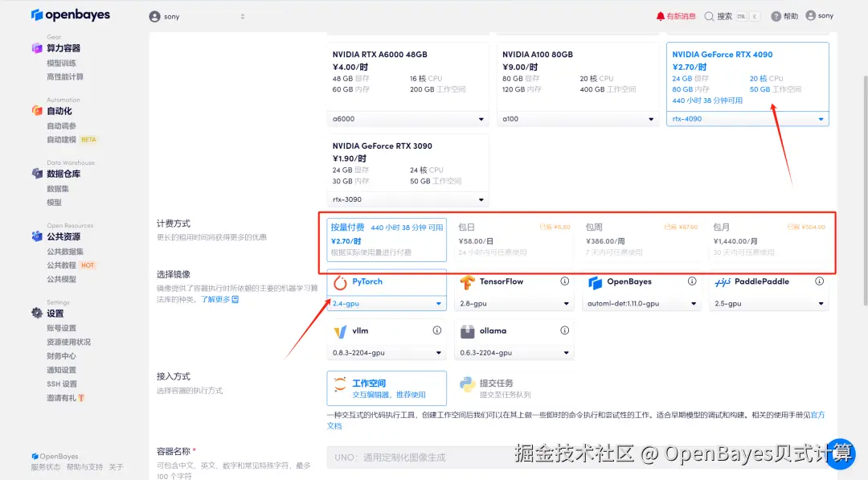Open the 官方文档 documentation link
This screenshot has height=480, width=868.
click(x=818, y=415)
